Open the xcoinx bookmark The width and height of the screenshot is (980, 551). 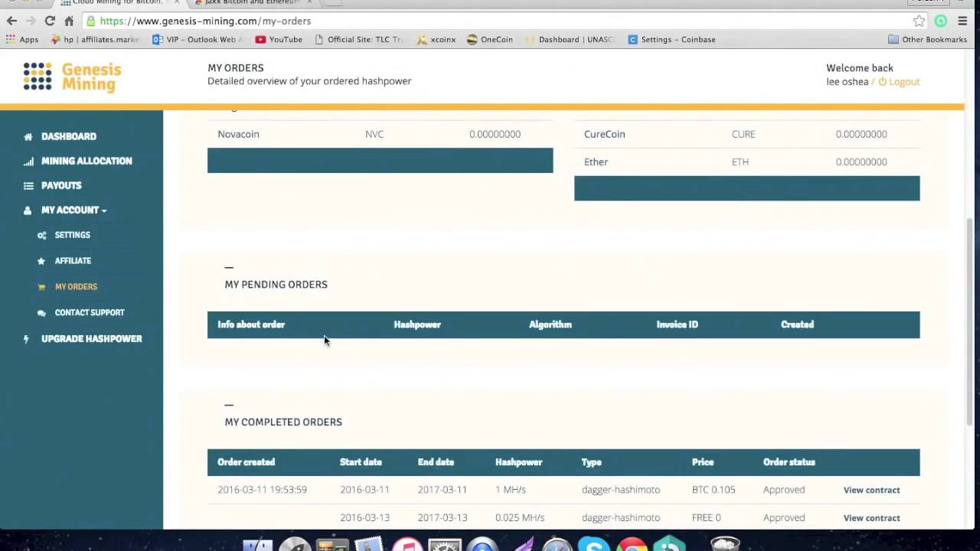(x=436, y=39)
